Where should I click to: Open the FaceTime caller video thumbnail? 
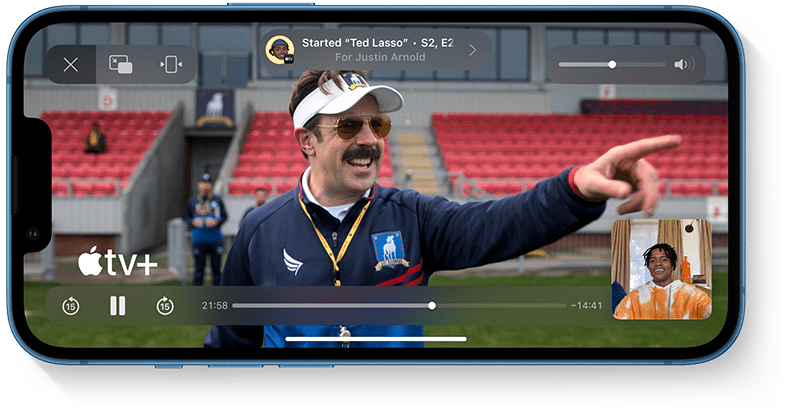tap(662, 270)
